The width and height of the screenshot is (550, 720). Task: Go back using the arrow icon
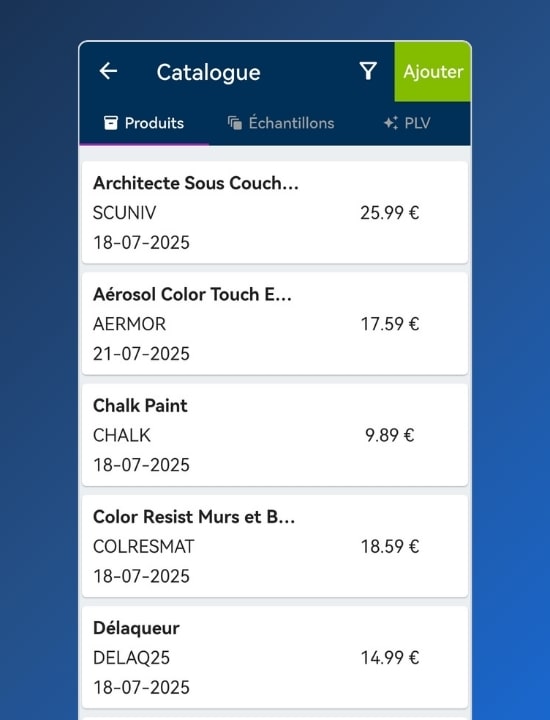[x=108, y=71]
